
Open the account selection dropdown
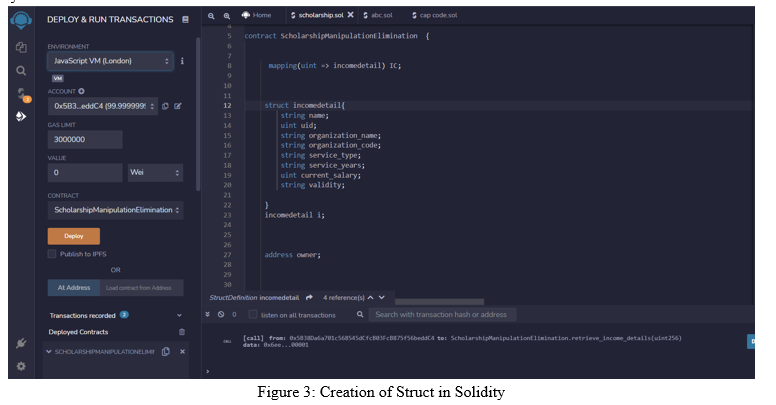click(103, 106)
